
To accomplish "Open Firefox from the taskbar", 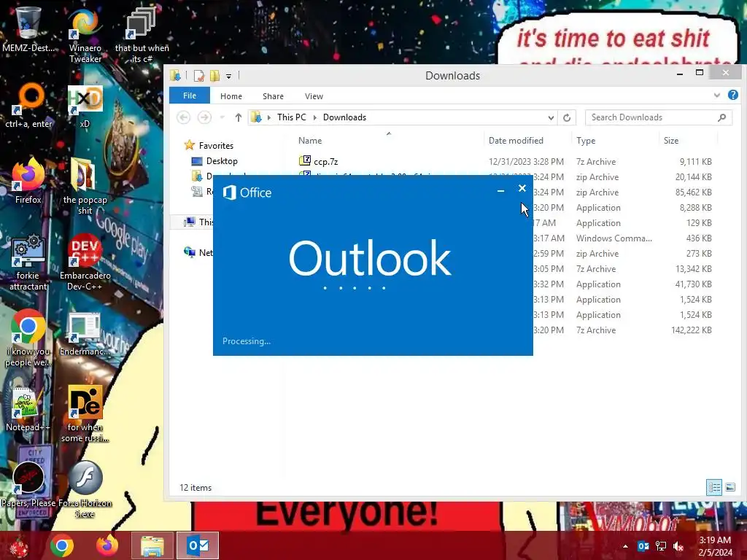I will click(x=107, y=545).
